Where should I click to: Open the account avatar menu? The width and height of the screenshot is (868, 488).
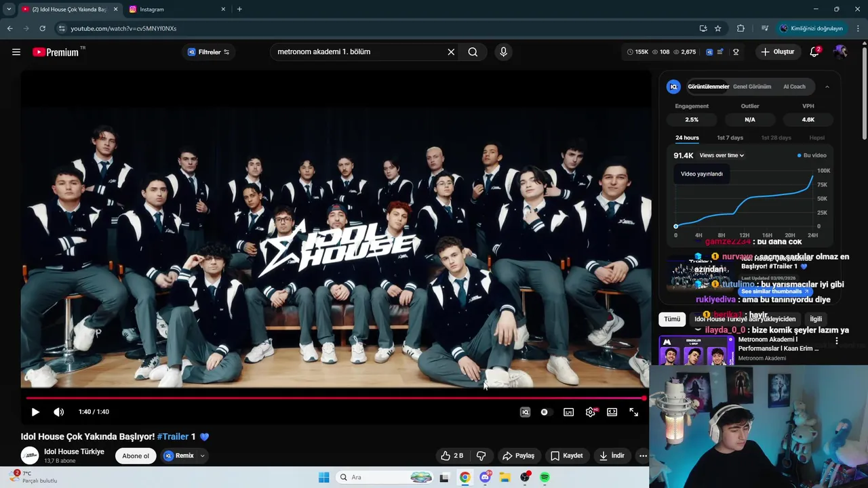pos(840,52)
